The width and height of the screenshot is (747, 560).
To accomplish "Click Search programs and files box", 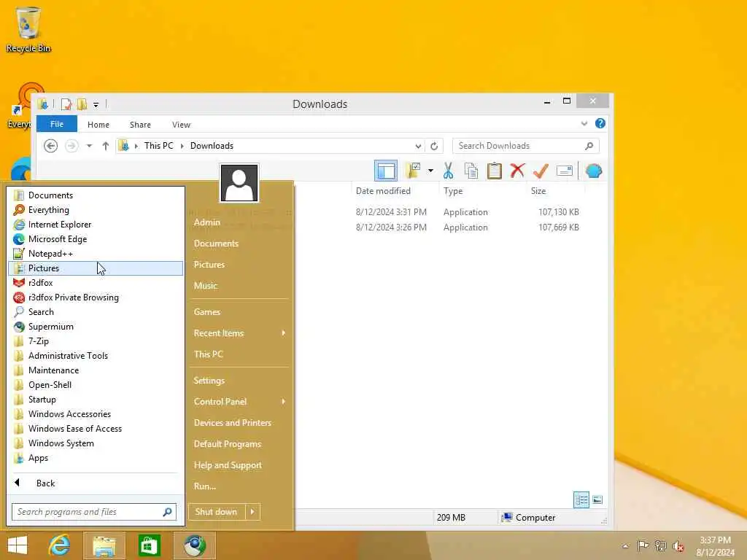I will [94, 512].
